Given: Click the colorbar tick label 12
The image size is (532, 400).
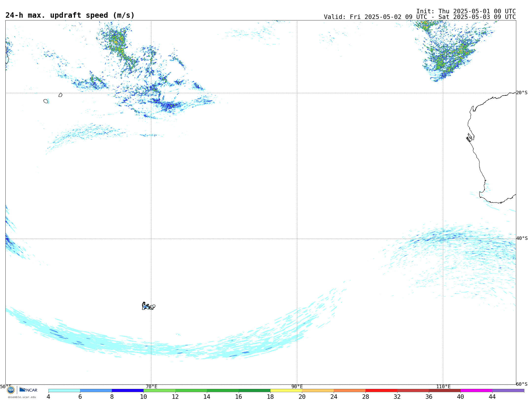Looking at the screenshot, I should coord(175,397).
